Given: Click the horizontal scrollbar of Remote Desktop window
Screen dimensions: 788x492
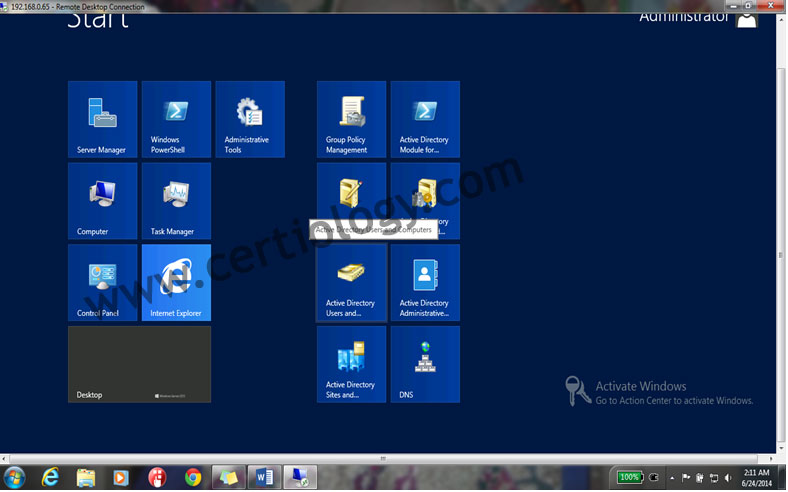Looking at the screenshot, I should pyautogui.click(x=383, y=459).
